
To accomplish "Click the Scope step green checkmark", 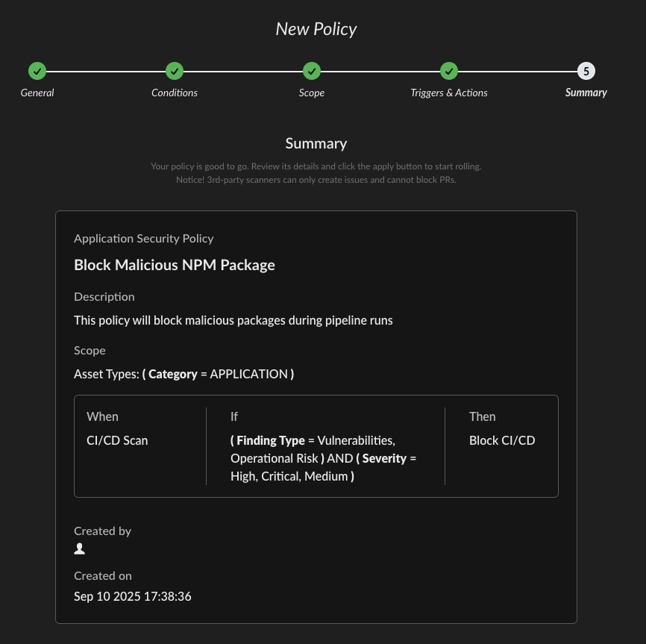I will coord(312,72).
